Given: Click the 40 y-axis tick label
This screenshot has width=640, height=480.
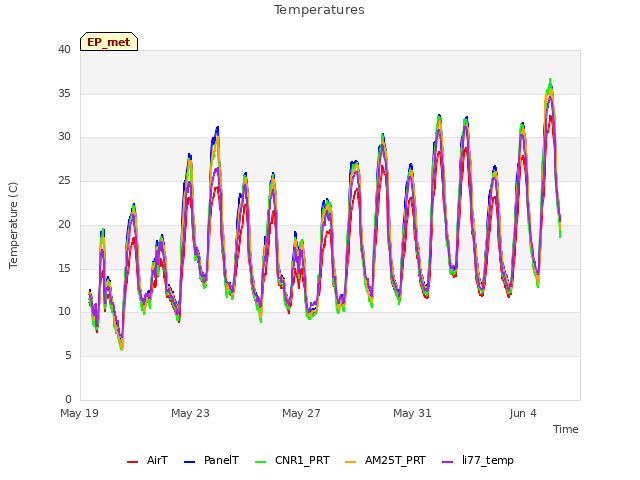Looking at the screenshot, I should 64,50.
